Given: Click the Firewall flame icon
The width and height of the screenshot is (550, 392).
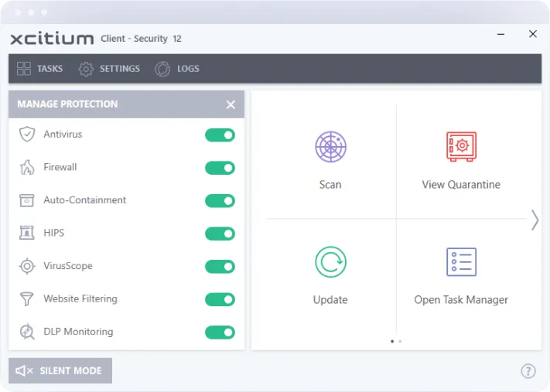Looking at the screenshot, I should [x=27, y=167].
